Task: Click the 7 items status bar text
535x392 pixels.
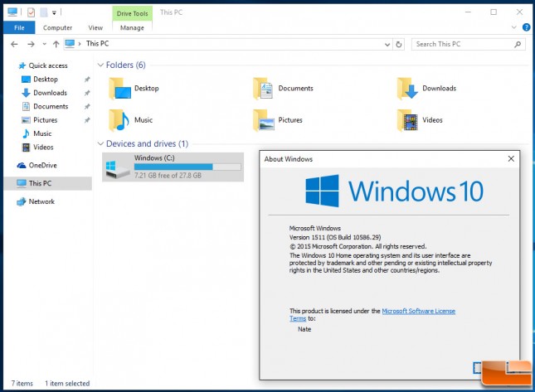Action: click(x=22, y=384)
